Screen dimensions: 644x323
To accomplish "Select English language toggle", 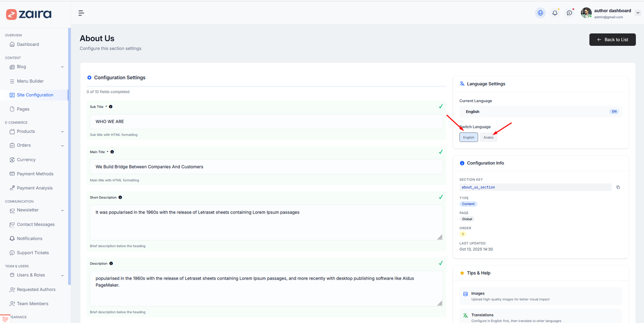I will coord(469,138).
